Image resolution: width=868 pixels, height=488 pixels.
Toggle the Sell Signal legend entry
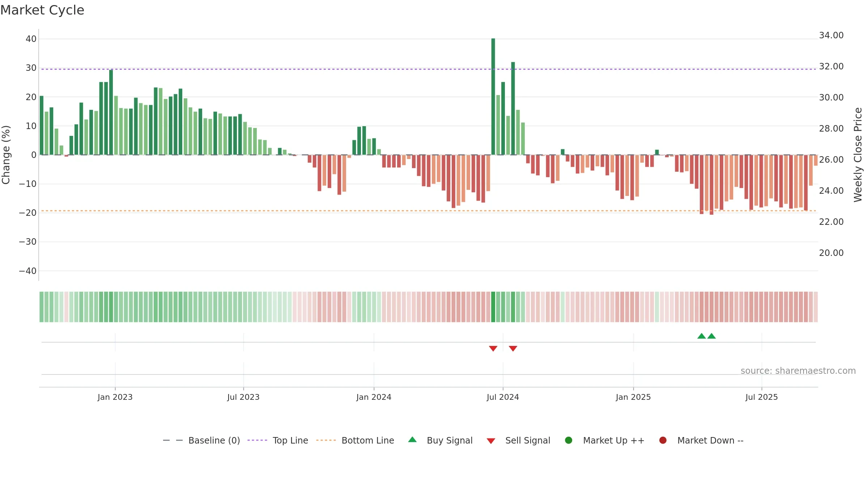click(x=518, y=440)
